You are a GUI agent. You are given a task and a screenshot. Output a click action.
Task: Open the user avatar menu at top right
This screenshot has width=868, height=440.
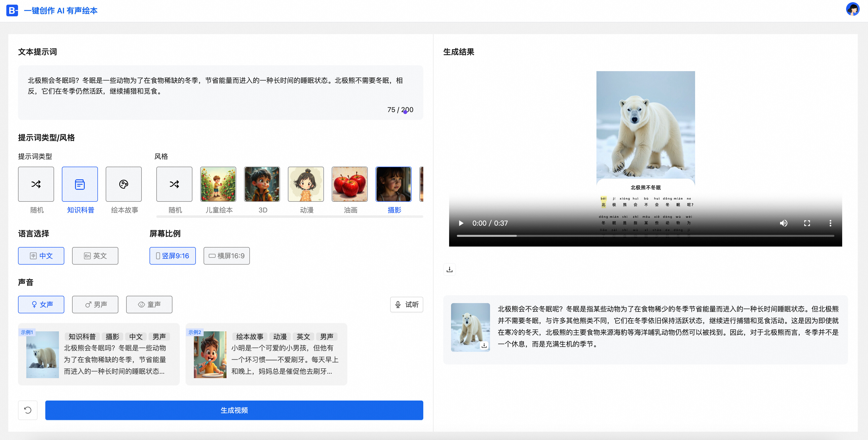[x=852, y=10]
